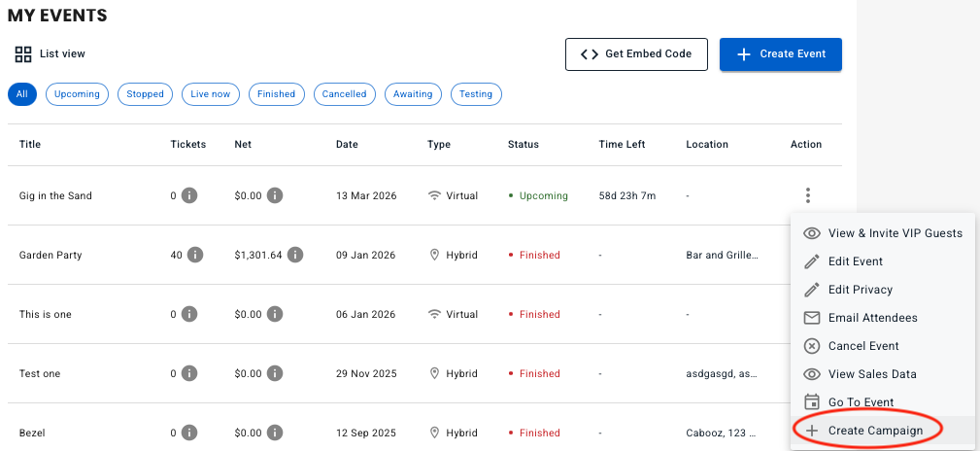Image resolution: width=980 pixels, height=451 pixels.
Task: Click the info icon beside $1,301.64 net
Action: tap(295, 255)
